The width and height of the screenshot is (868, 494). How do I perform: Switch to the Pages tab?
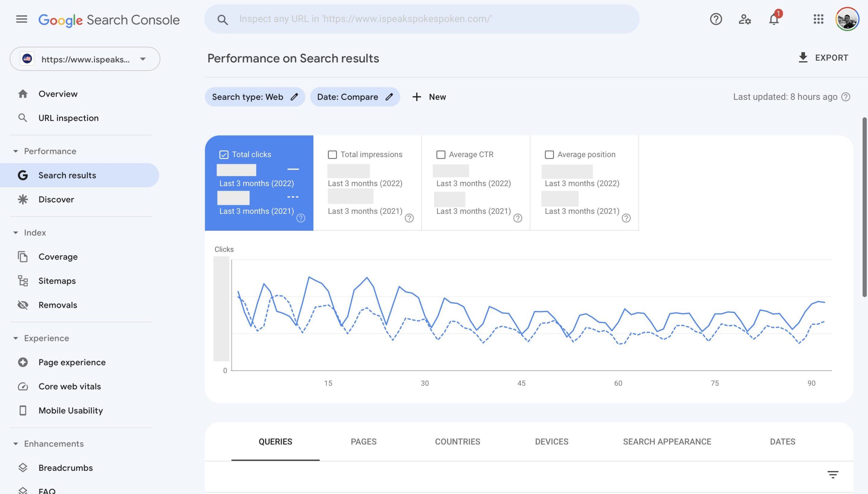coord(363,442)
